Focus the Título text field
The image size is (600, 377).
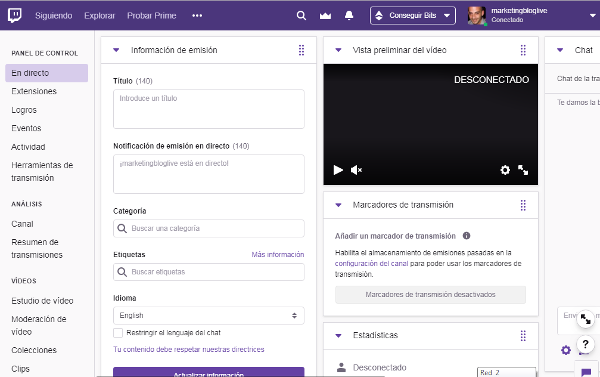pos(209,109)
